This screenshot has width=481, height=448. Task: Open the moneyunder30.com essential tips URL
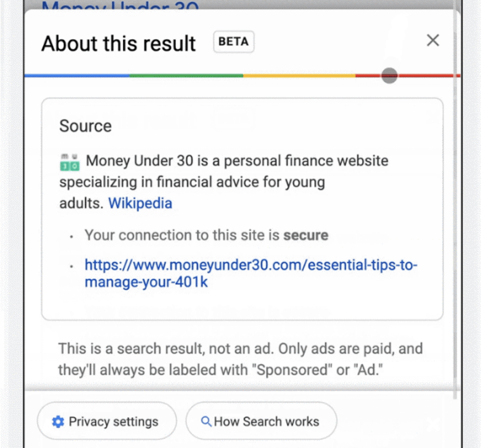(x=251, y=274)
